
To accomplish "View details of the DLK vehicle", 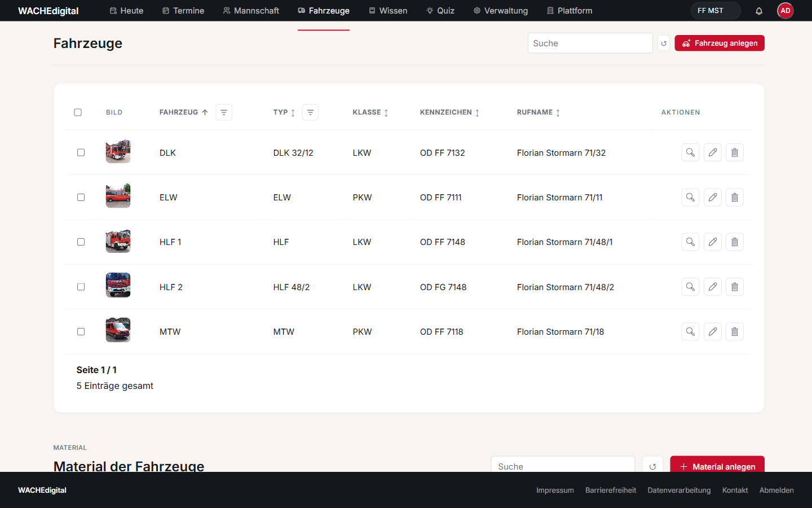I will coord(690,152).
